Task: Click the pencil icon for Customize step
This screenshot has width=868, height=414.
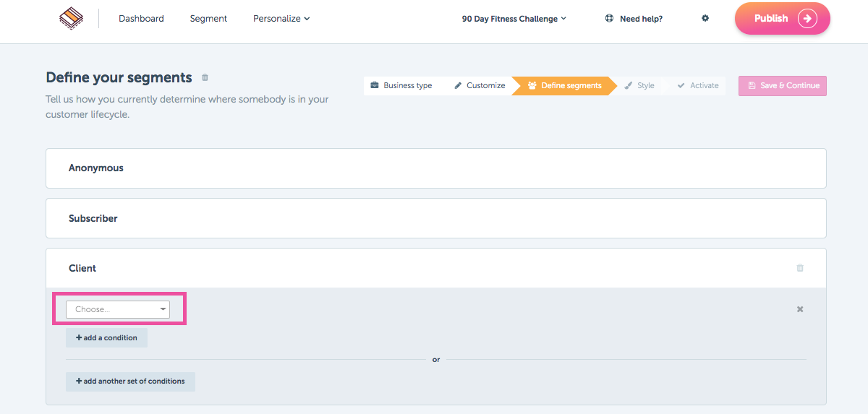Action: point(458,85)
